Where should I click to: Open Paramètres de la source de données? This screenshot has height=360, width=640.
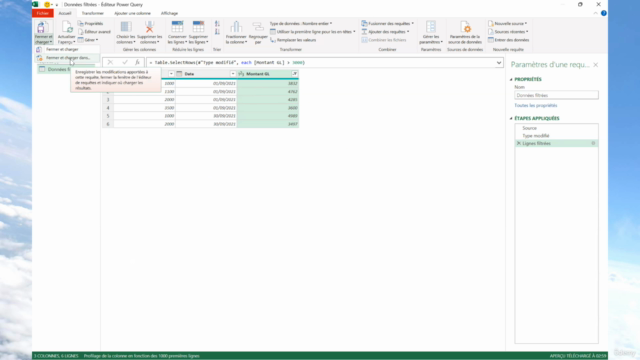click(x=465, y=33)
